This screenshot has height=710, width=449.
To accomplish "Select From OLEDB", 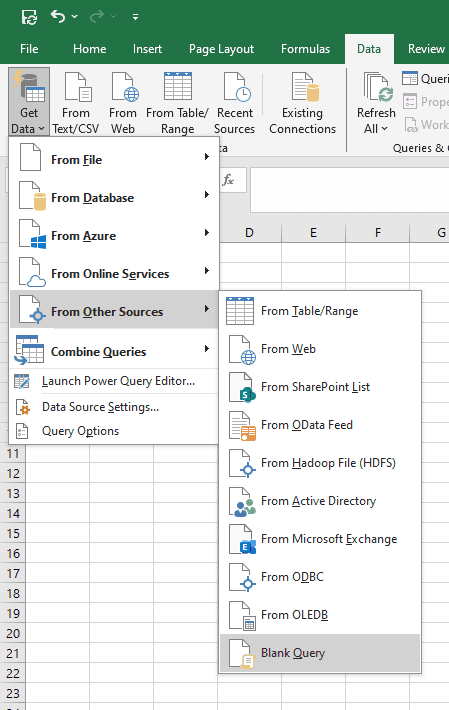I will pos(320,615).
